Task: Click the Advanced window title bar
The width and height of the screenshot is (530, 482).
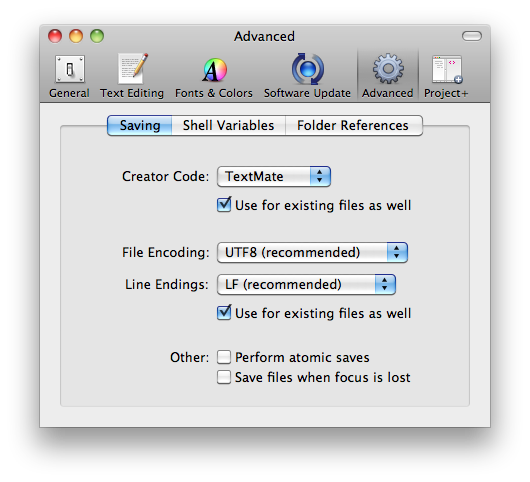Action: (264, 36)
